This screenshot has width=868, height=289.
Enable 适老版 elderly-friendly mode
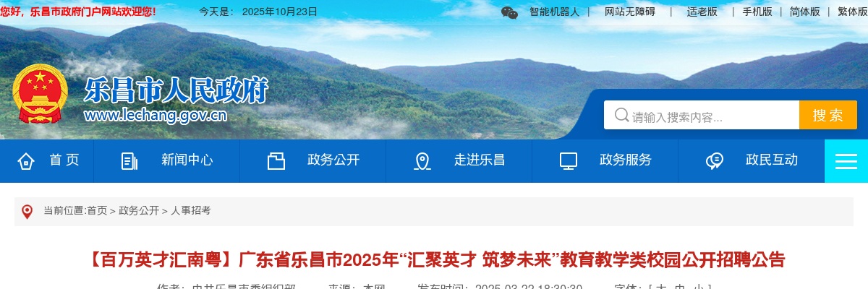point(702,12)
